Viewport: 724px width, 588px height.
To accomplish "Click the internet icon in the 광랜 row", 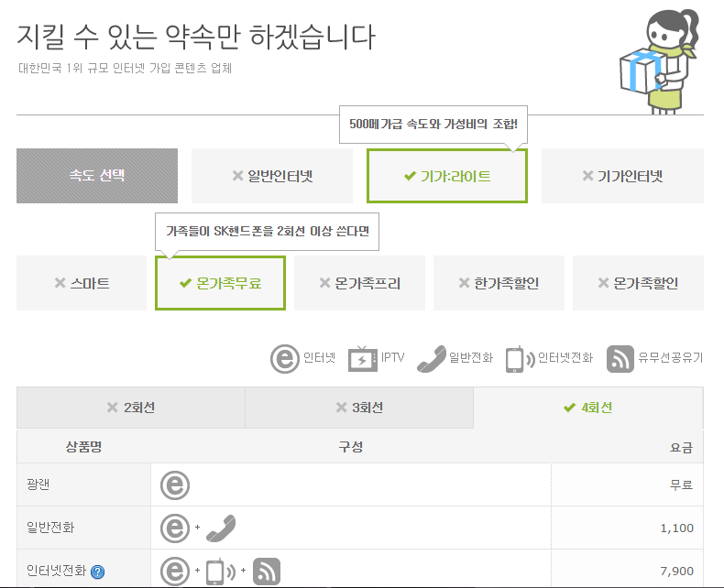I will 174,485.
